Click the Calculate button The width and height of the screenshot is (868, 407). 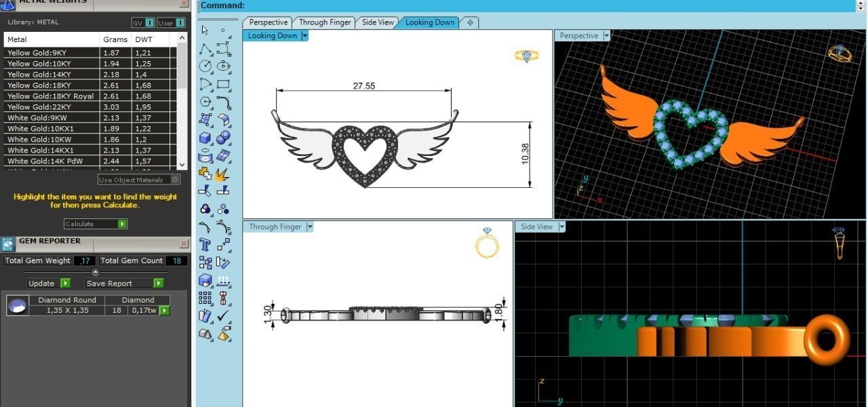pyautogui.click(x=96, y=224)
